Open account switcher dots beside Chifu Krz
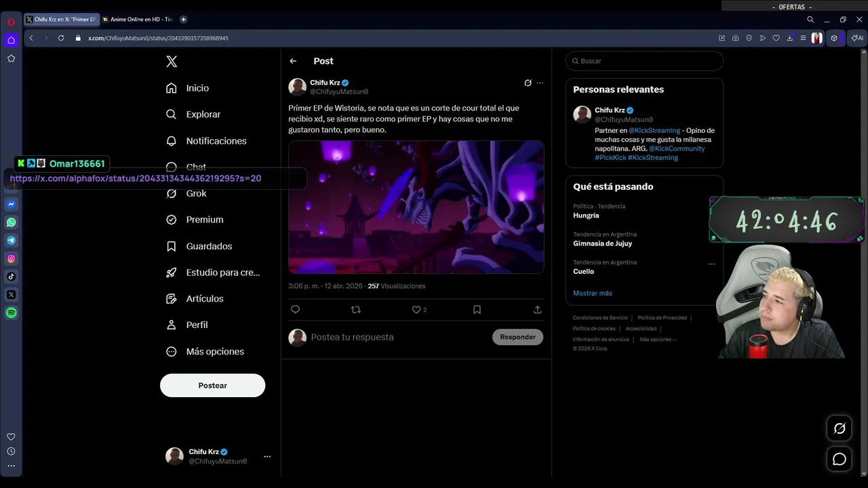This screenshot has width=868, height=488. [267, 456]
